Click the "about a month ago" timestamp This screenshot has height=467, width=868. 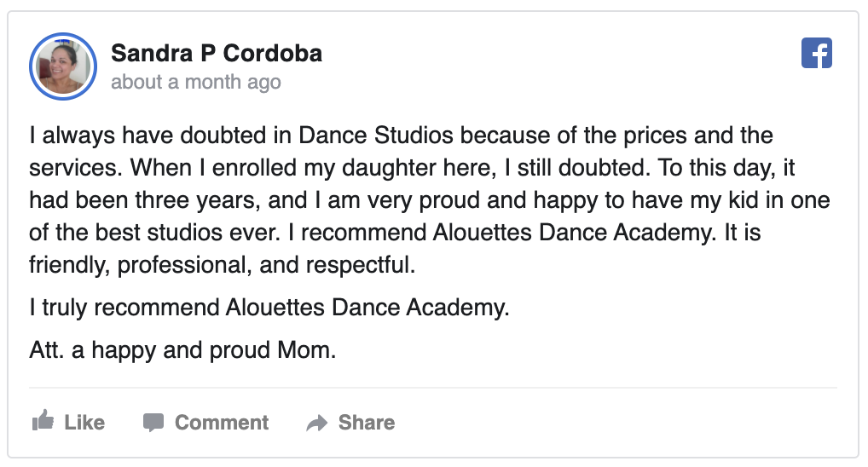(x=195, y=83)
